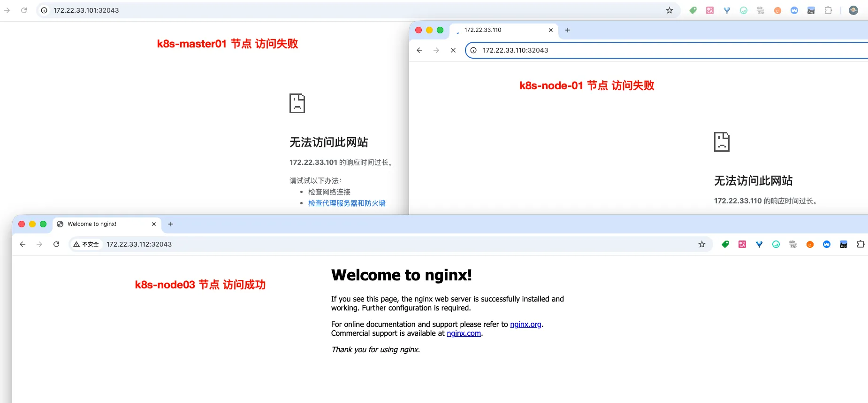This screenshot has width=868, height=403.
Task: View site info icon for 172.22.33.110
Action: [x=473, y=50]
